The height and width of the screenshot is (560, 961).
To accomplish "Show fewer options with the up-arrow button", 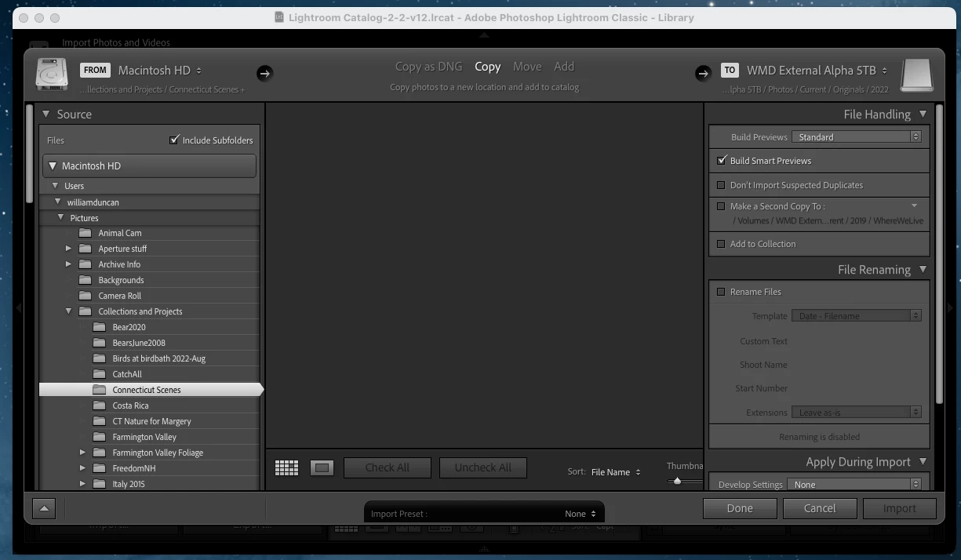I will [44, 509].
